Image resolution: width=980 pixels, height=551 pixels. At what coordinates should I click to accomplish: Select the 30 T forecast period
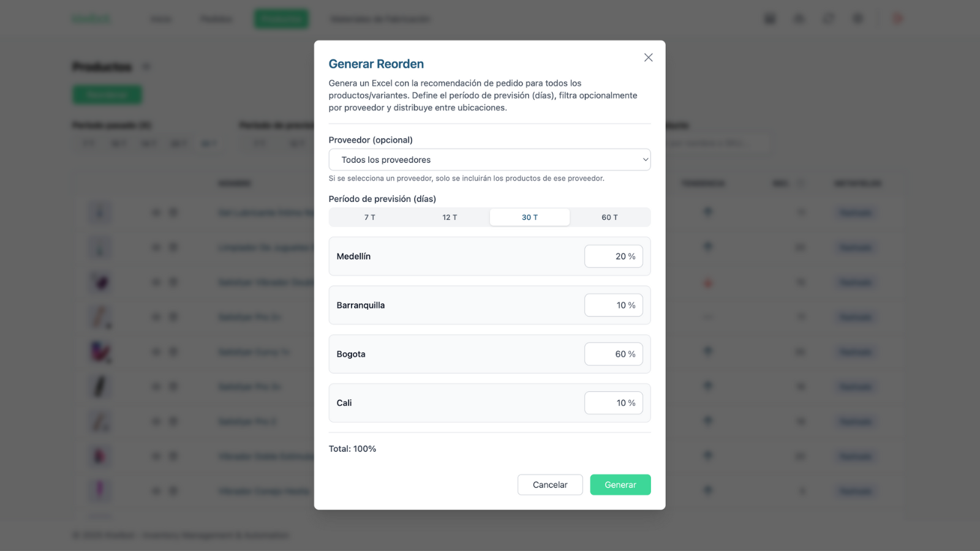click(530, 217)
